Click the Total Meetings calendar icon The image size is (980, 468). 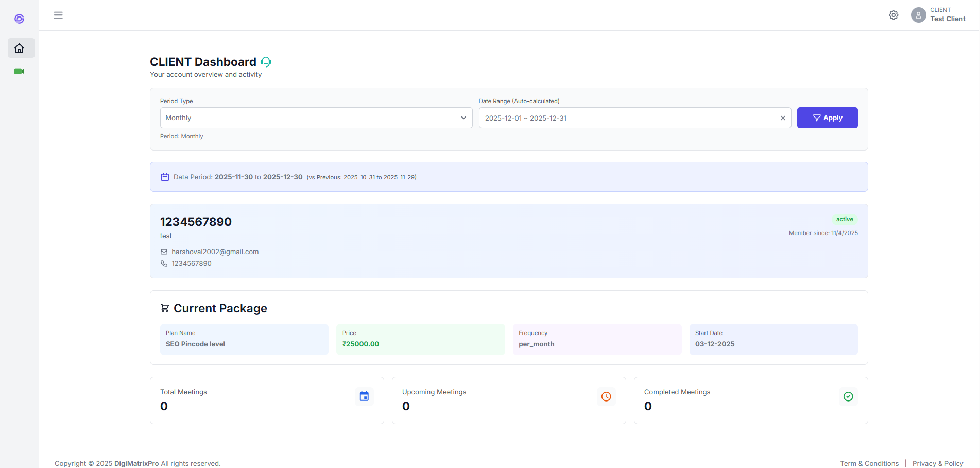pos(364,396)
